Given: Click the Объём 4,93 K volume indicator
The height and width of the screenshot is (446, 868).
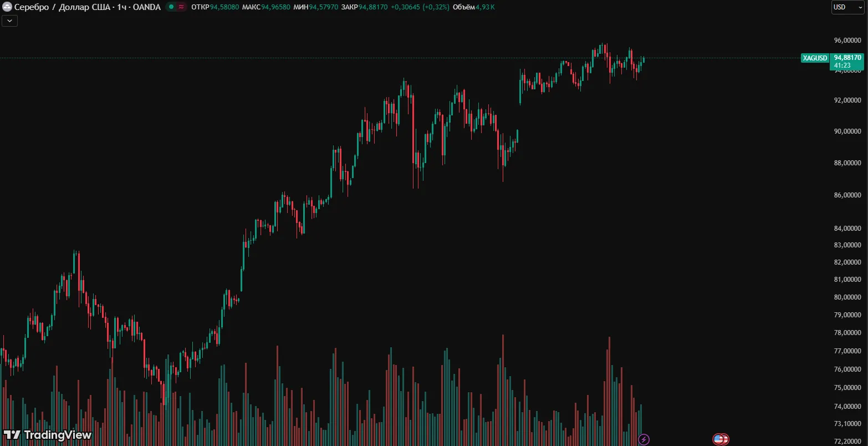Looking at the screenshot, I should 473,7.
